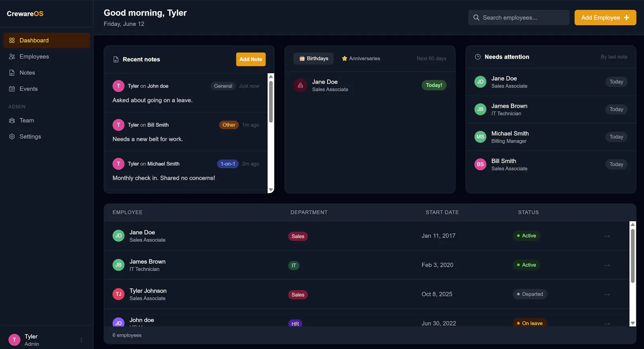Viewport: 644px width, 349px height.
Task: Open the Events page
Action: pyautogui.click(x=47, y=89)
